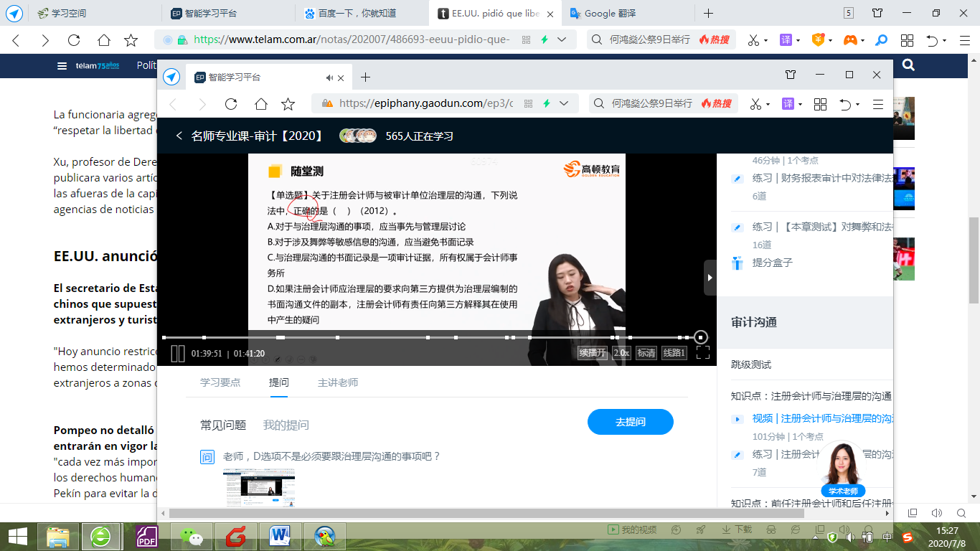Click the video progress bar handle
The height and width of the screenshot is (551, 980).
coord(701,337)
